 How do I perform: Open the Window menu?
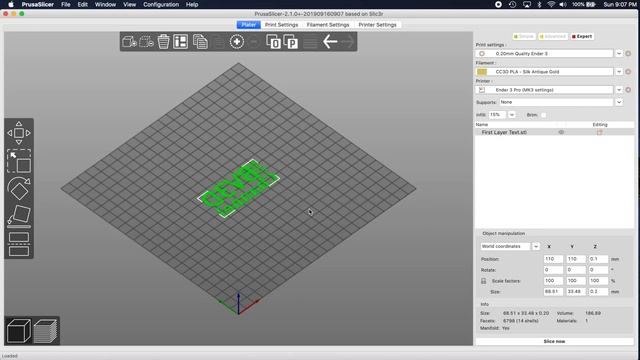(105, 4)
